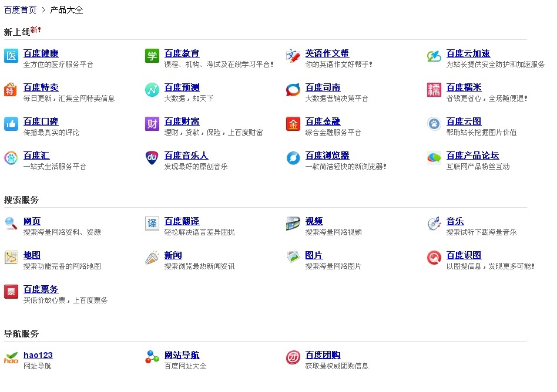
Task: Go to 百度首页 breadcrumb link
Action: point(20,10)
